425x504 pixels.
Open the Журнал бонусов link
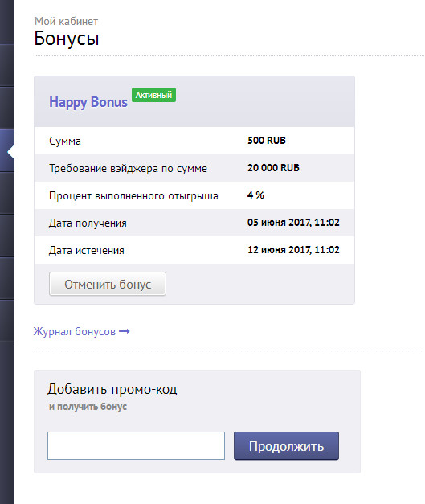75,331
